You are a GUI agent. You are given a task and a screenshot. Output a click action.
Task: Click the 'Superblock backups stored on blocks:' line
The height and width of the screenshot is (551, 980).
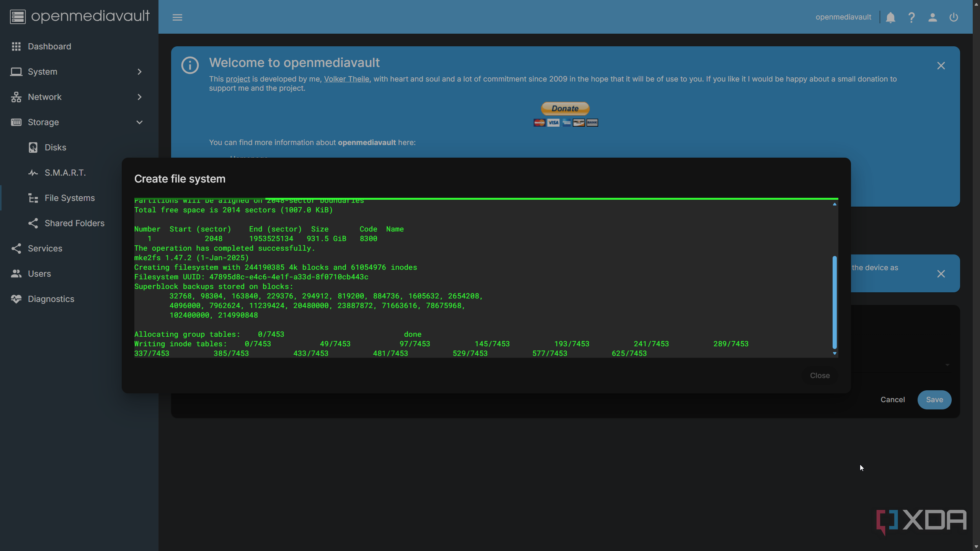click(x=214, y=286)
